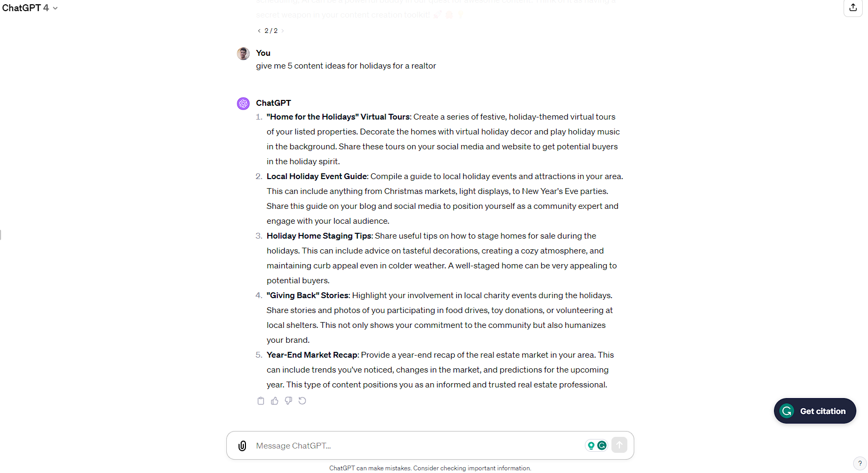Screen dimensions: 868x473
Task: Click the green lightbulb suggestion icon
Action: click(591, 445)
